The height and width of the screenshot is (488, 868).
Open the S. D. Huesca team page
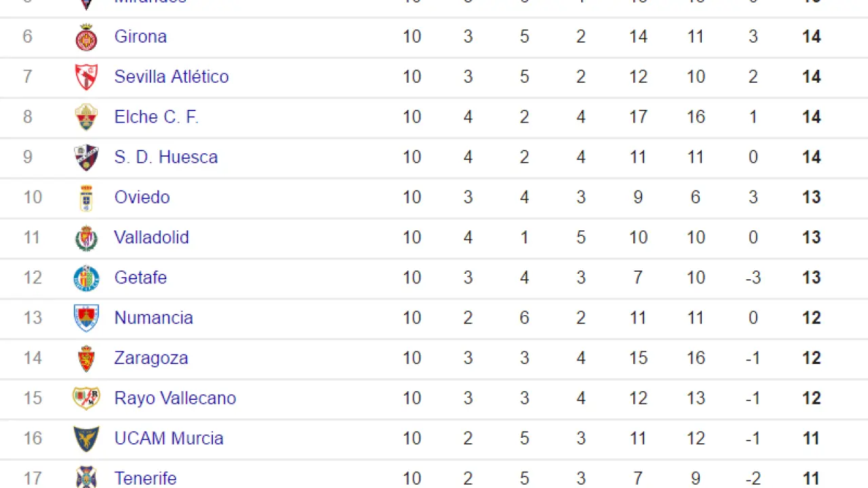pos(165,157)
